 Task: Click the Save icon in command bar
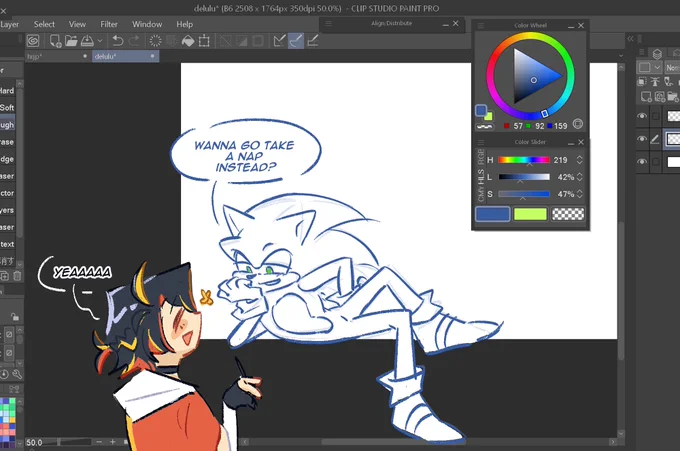coord(87,41)
